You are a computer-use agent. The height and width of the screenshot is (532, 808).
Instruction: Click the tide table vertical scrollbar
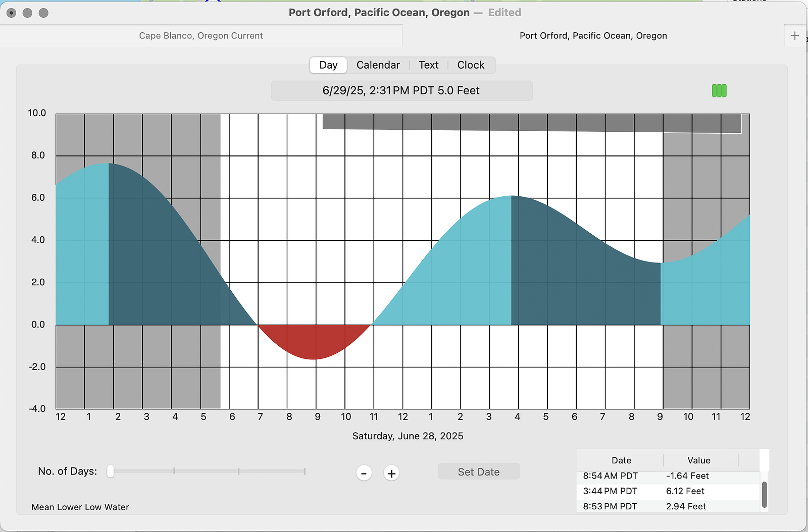pos(764,494)
